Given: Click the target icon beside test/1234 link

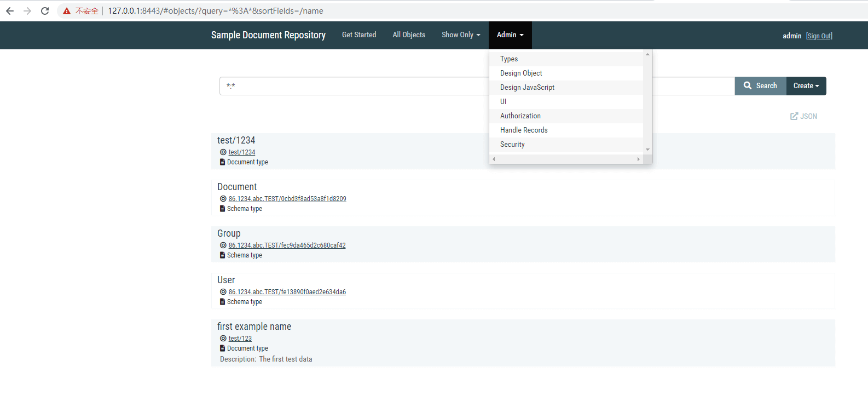Looking at the screenshot, I should click(223, 152).
